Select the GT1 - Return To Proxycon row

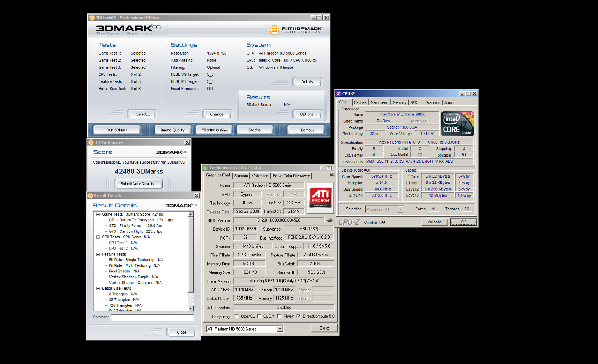[141, 220]
